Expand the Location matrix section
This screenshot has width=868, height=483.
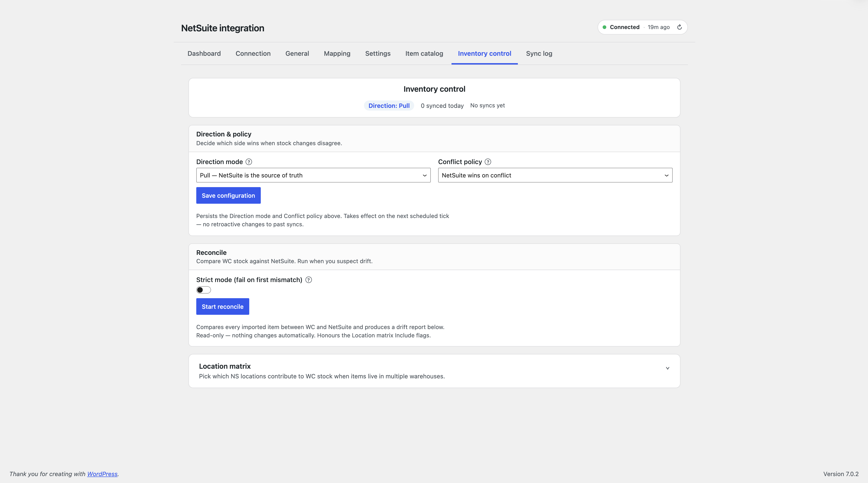pyautogui.click(x=667, y=368)
